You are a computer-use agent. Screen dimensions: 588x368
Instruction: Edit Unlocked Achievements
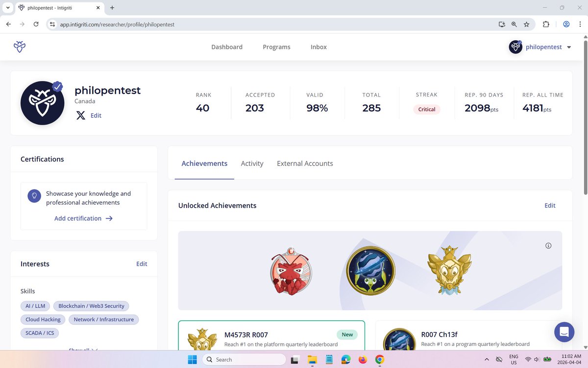550,206
